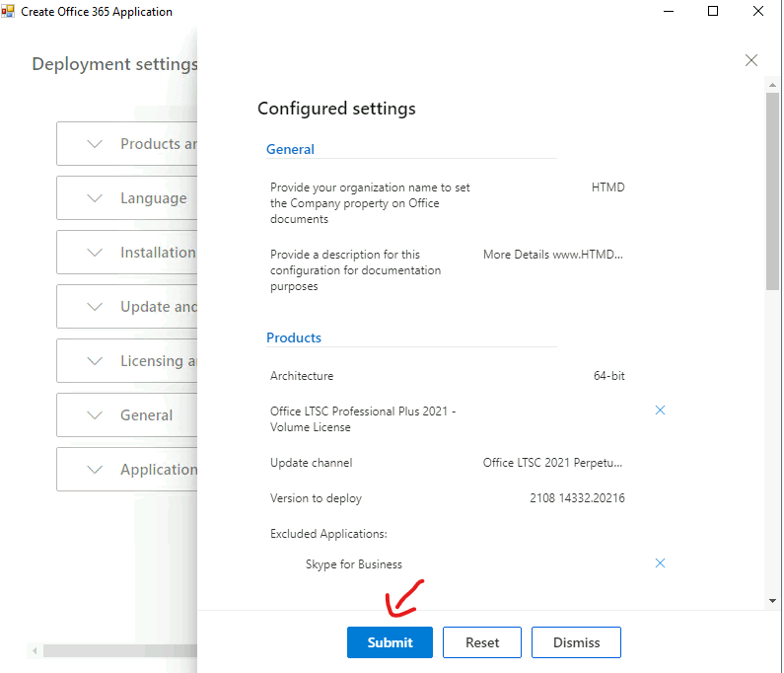Image resolution: width=784 pixels, height=673 pixels.
Task: Select version 2108 14332.20216 value
Action: coord(577,498)
